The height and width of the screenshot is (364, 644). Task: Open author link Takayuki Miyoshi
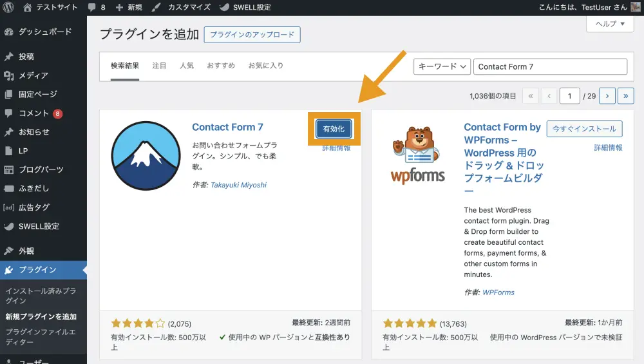[x=238, y=185]
